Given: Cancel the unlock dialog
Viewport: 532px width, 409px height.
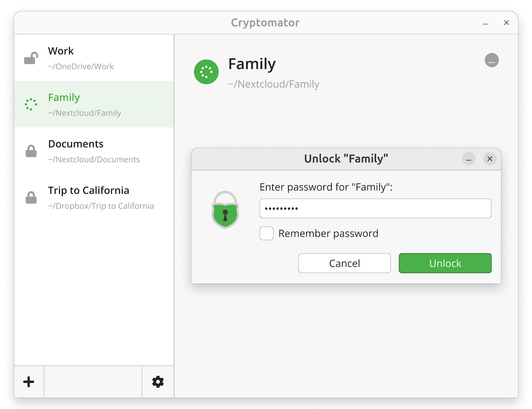Looking at the screenshot, I should click(x=344, y=263).
